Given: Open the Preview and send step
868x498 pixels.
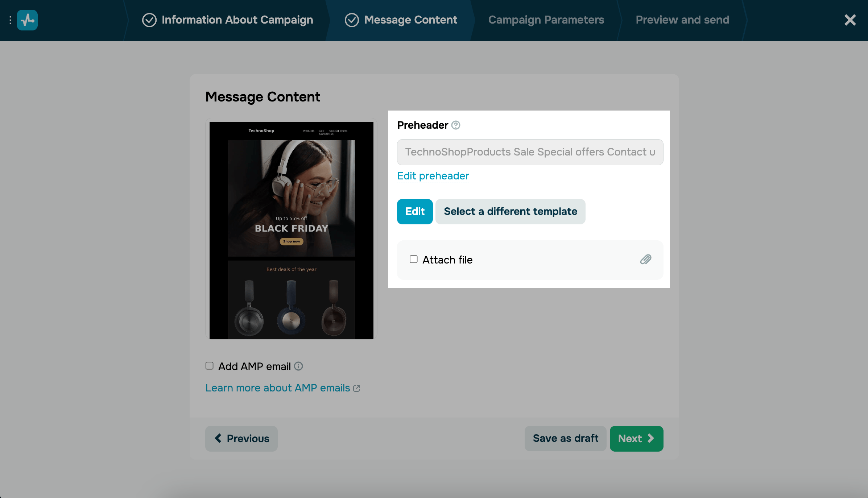Looking at the screenshot, I should [x=682, y=20].
